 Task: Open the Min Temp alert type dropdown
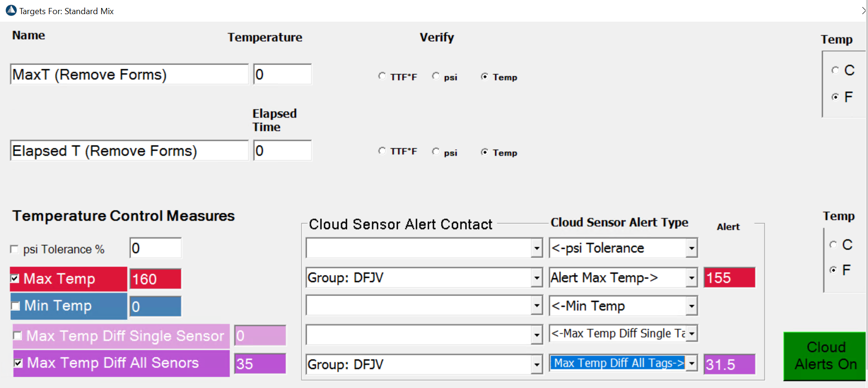click(x=691, y=306)
